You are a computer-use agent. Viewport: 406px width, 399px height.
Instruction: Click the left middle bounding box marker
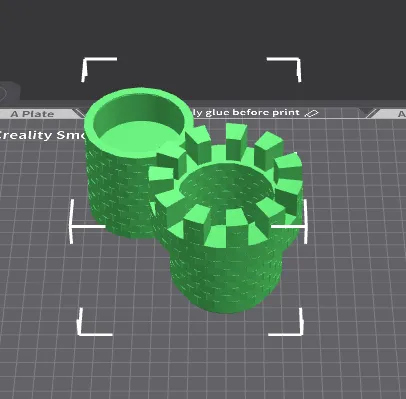tap(86, 222)
